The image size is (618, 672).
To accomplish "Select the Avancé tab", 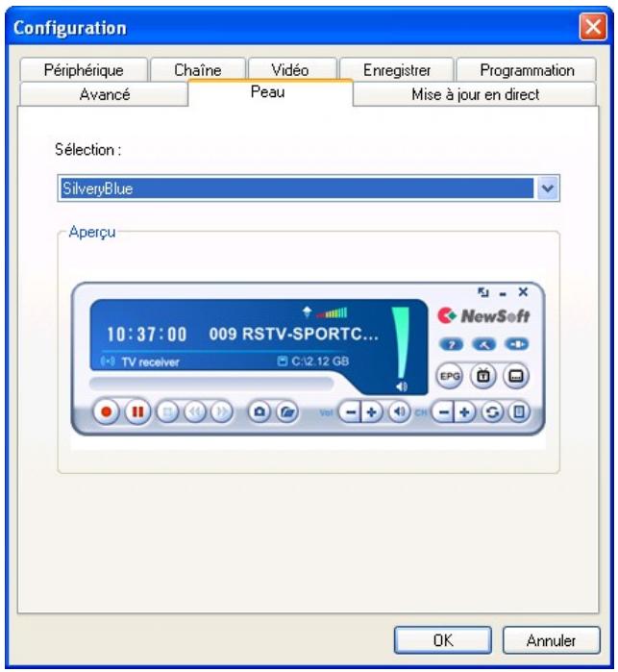I will point(104,94).
